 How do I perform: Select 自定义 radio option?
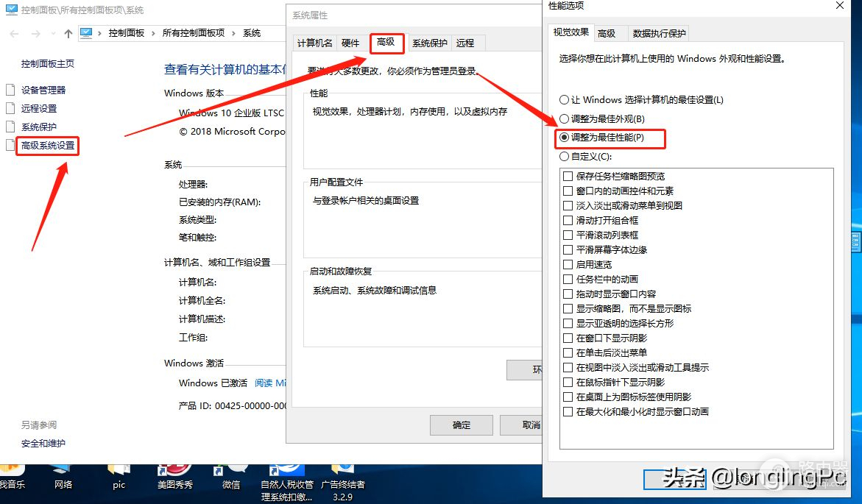tap(585, 157)
